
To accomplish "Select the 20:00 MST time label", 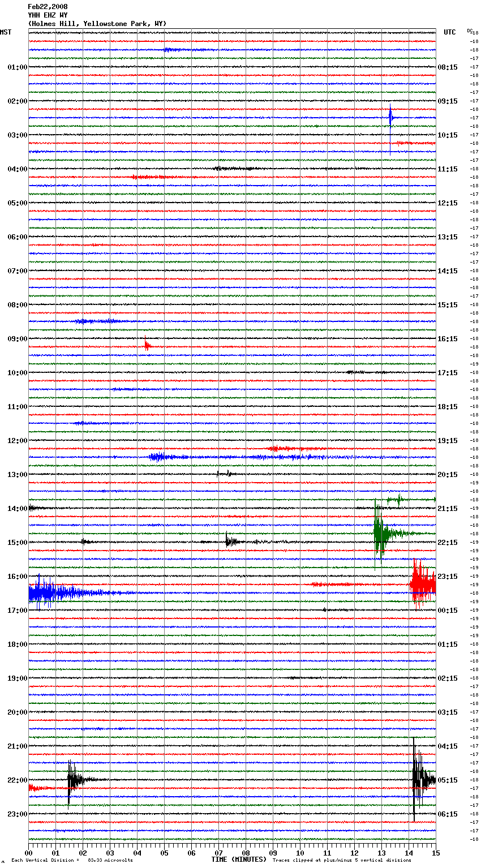I will click(x=17, y=712).
